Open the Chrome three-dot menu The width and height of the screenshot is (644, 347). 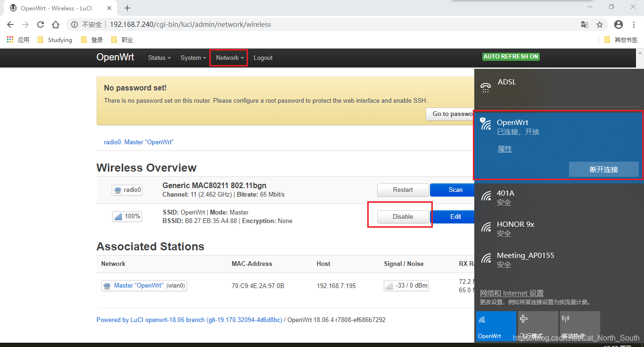(x=634, y=25)
